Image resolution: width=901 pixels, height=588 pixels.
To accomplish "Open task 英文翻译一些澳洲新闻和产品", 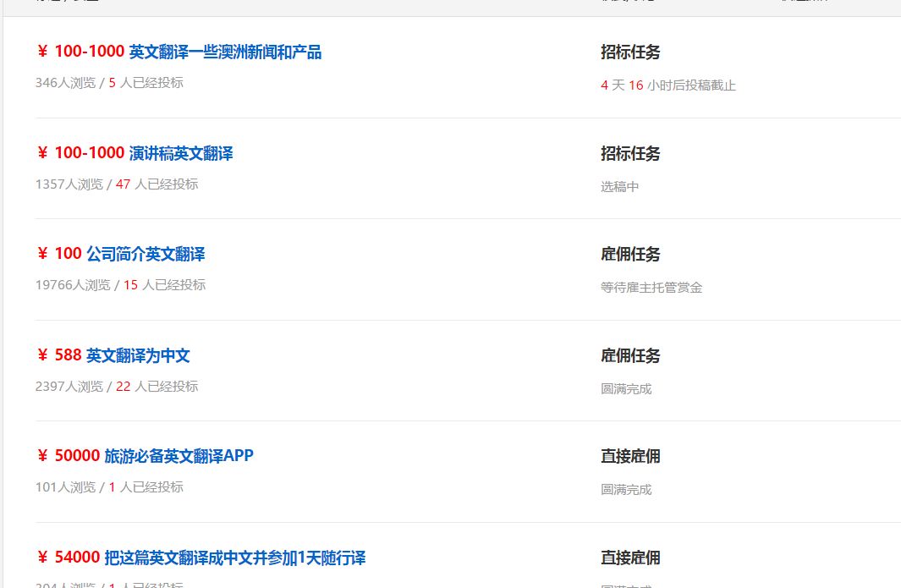I will click(225, 52).
